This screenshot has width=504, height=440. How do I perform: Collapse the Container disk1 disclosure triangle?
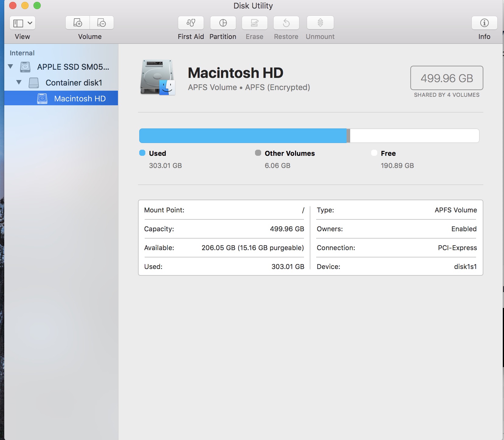click(x=19, y=82)
